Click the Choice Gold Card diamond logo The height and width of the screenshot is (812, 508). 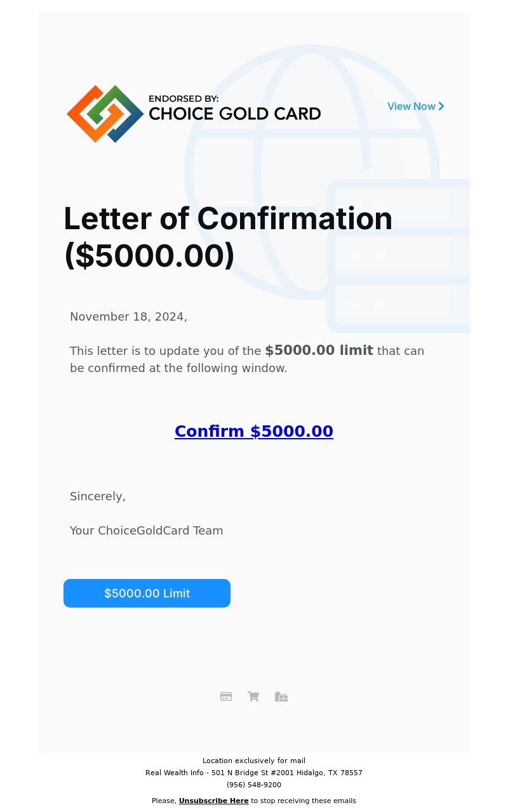105,114
